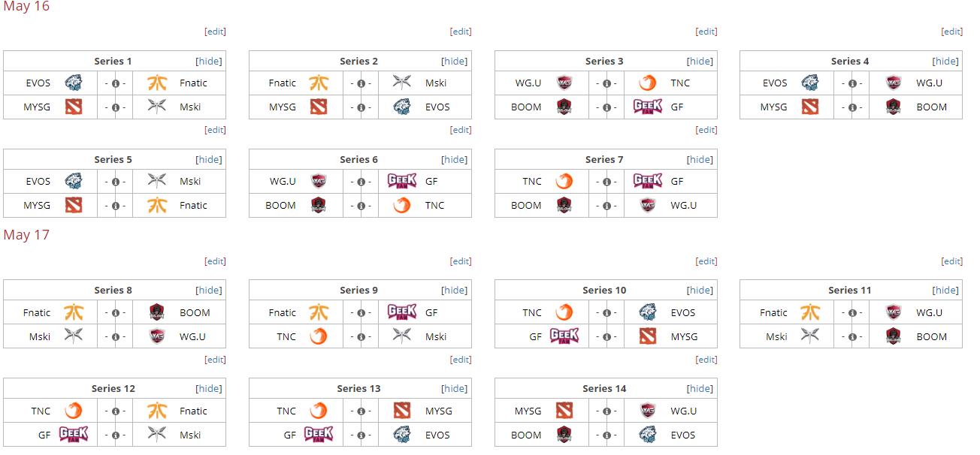Collapse Series 12 using hide link
Image resolution: width=980 pixels, height=455 pixels.
[209, 389]
